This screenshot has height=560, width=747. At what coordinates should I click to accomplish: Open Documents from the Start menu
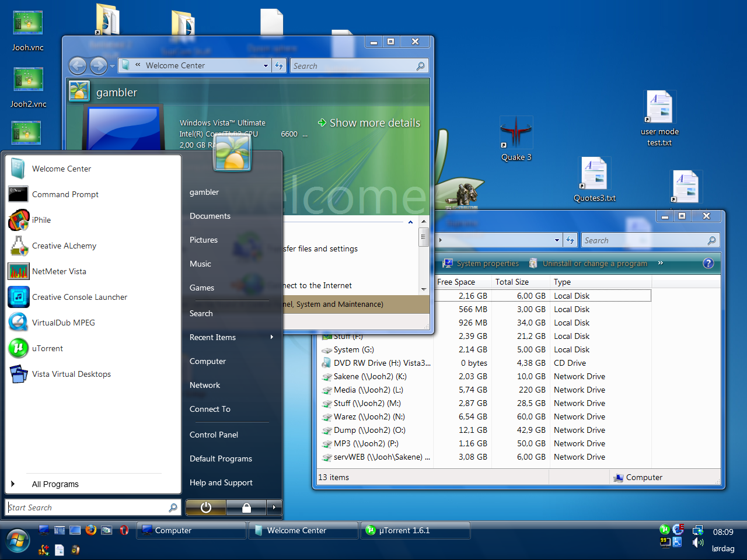210,216
